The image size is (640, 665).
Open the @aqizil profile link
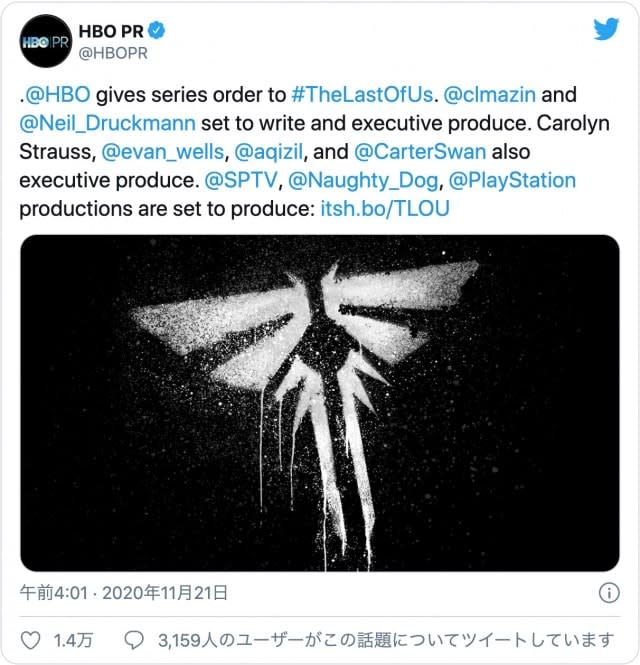point(269,152)
